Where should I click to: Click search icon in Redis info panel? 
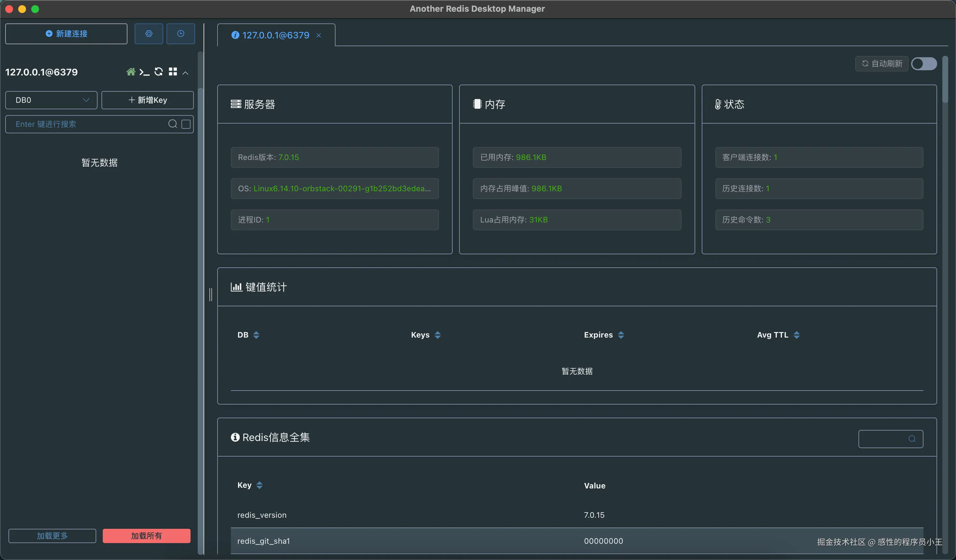point(912,439)
